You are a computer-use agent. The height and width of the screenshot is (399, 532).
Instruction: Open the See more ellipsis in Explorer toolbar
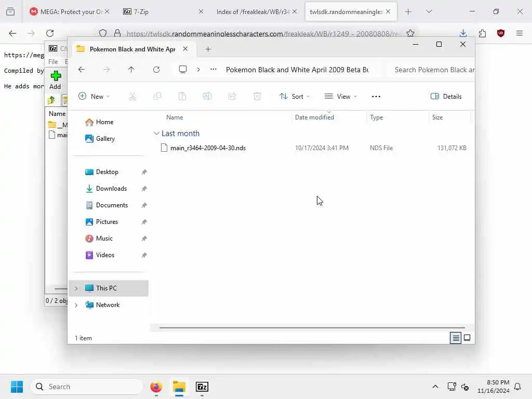(x=376, y=97)
